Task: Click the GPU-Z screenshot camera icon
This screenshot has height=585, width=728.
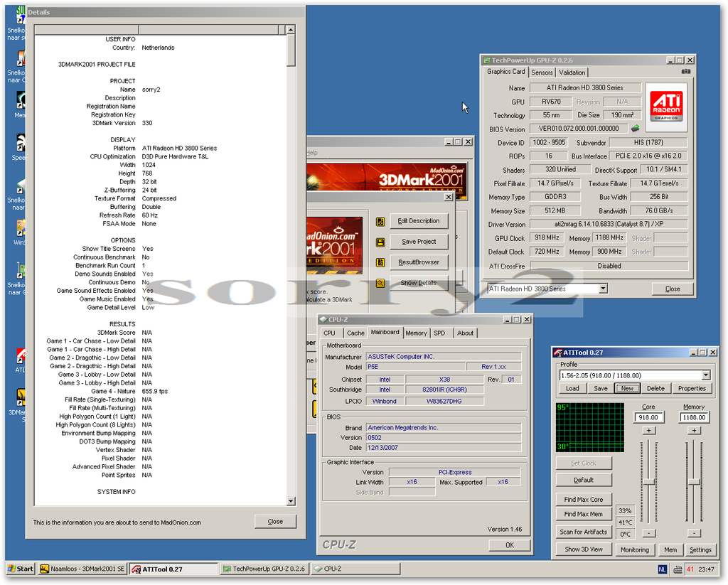Action: 685,72
